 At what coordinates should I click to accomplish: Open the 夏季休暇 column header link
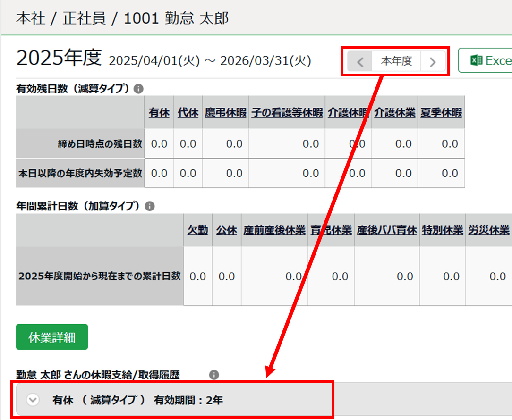click(x=441, y=113)
